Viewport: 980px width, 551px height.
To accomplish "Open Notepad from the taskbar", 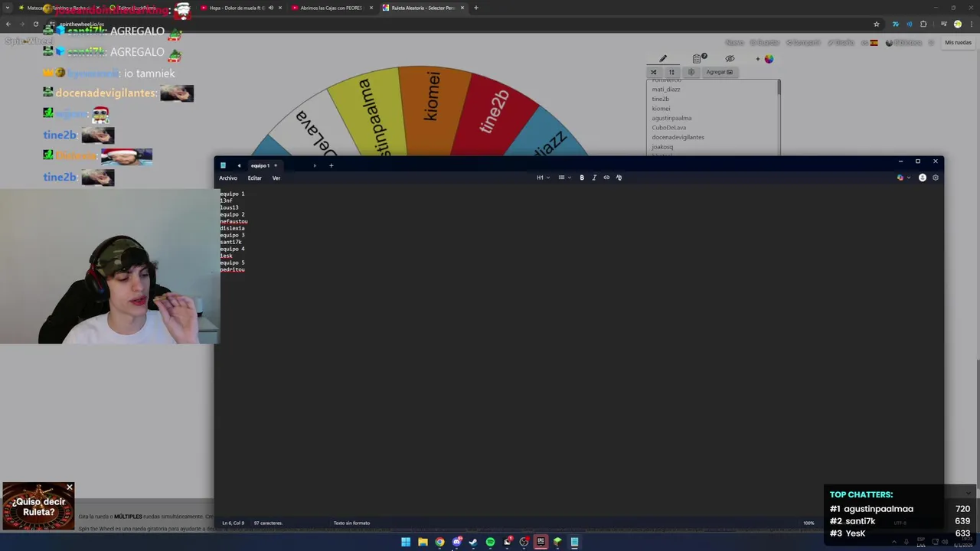I will click(x=574, y=542).
